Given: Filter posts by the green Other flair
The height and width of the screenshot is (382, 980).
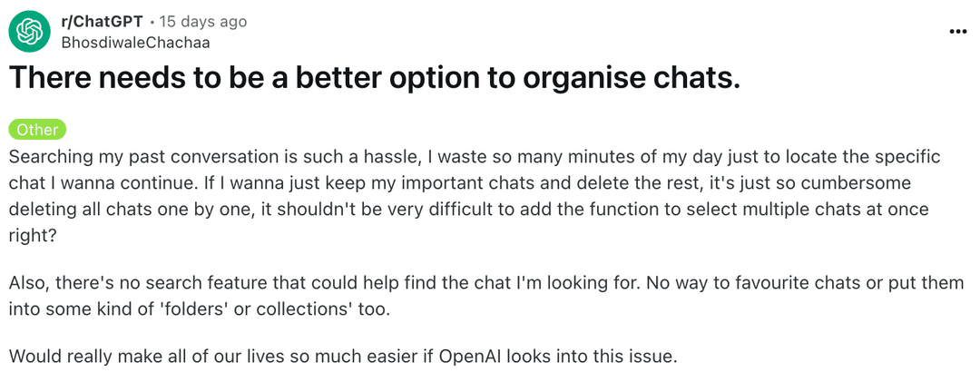Looking at the screenshot, I should [x=37, y=130].
